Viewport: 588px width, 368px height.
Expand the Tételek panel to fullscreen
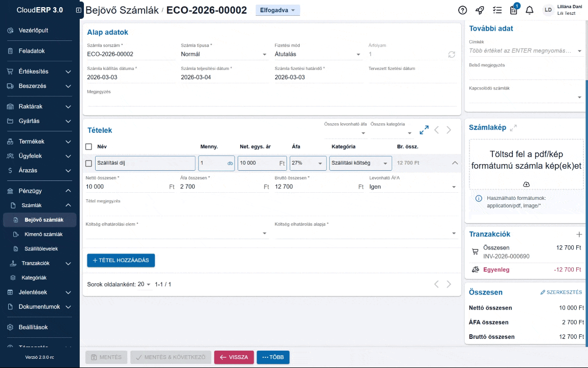point(424,130)
